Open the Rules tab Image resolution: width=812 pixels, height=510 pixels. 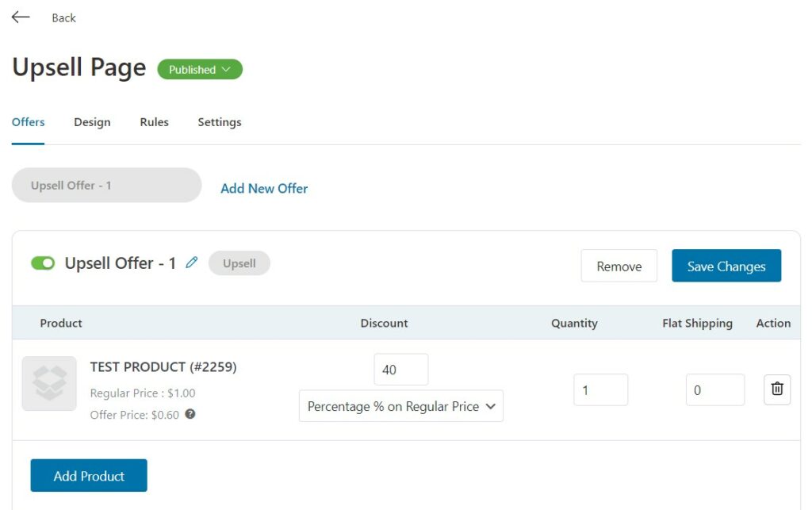pyautogui.click(x=155, y=122)
